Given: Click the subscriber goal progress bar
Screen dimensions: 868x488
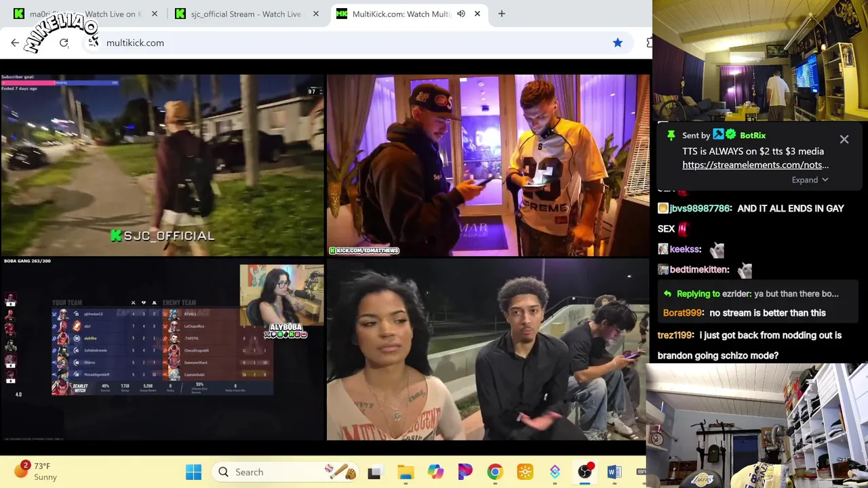Looking at the screenshot, I should [x=60, y=83].
